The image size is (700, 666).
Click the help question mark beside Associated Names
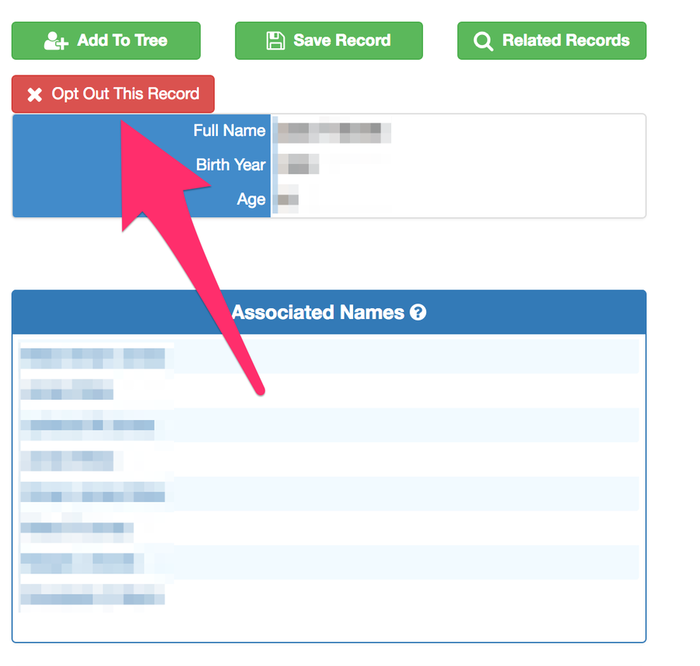coord(418,312)
